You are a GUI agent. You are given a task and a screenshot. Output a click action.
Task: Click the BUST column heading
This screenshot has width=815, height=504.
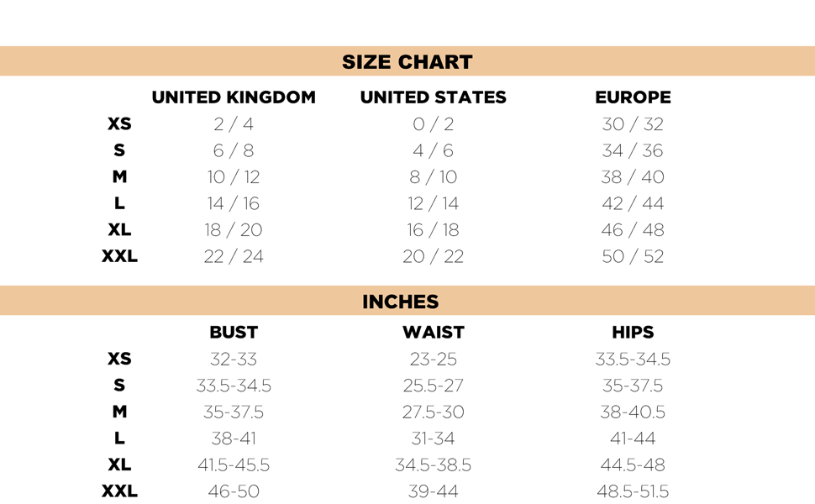point(234,333)
